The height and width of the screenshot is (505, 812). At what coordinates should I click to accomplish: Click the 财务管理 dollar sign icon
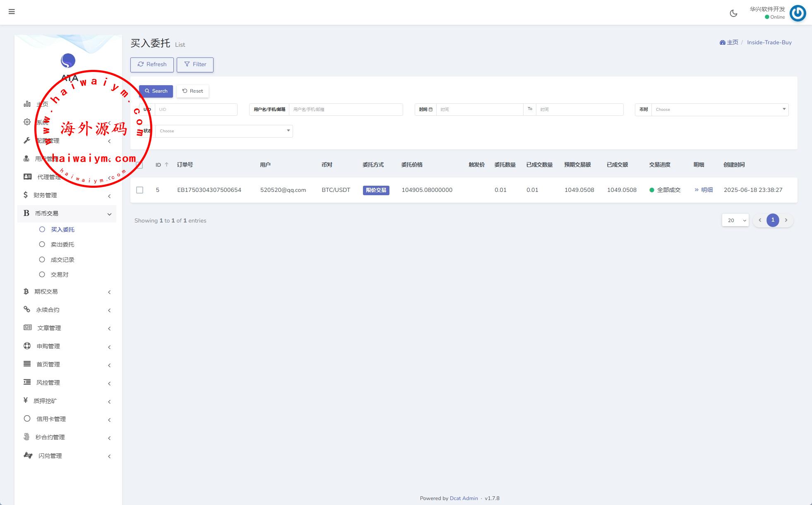pyautogui.click(x=26, y=195)
